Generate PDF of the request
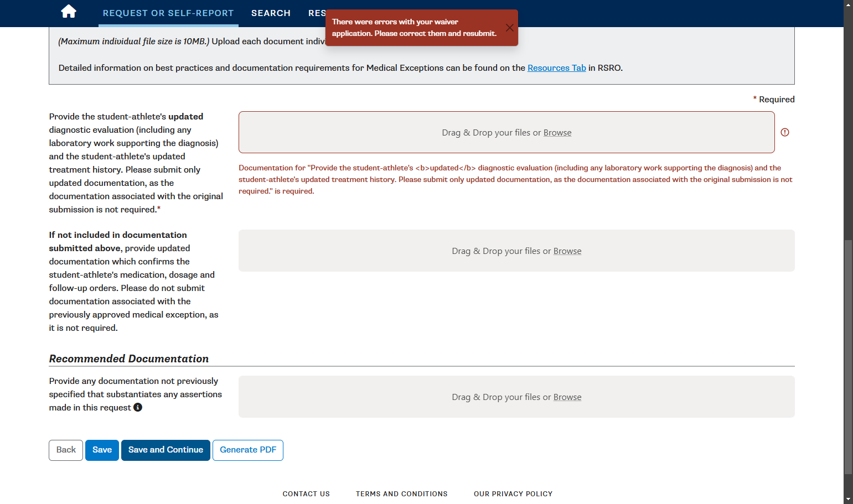853x504 pixels. 248,450
